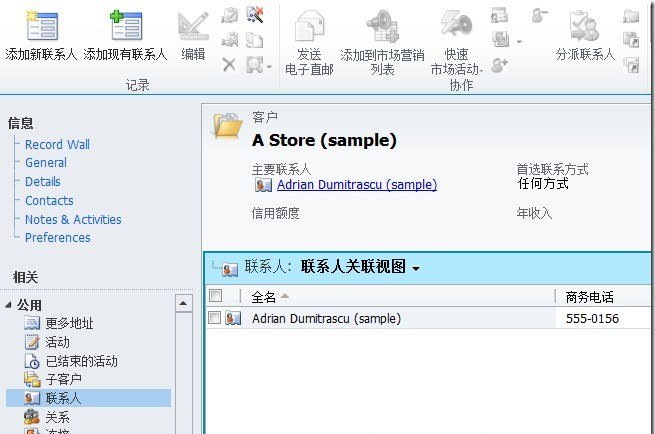Go to the Details section
This screenshot has width=655, height=434.
43,181
